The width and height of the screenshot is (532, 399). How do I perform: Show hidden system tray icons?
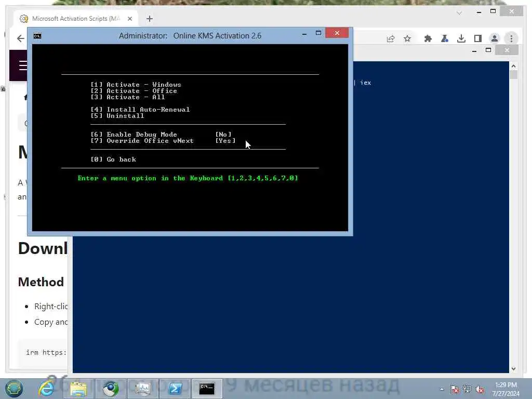[x=442, y=389]
